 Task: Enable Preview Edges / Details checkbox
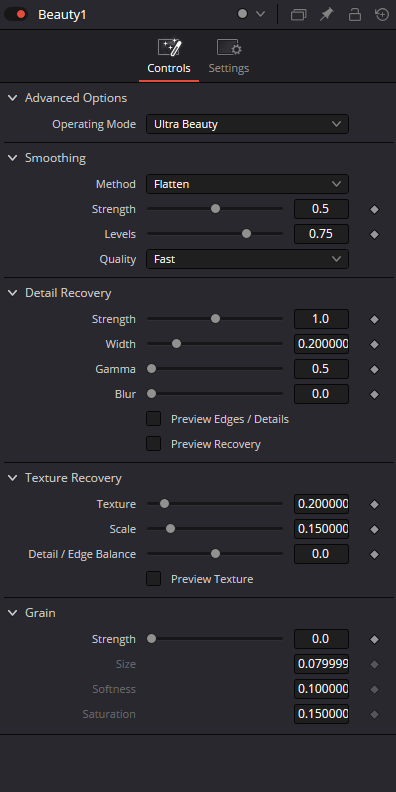(x=154, y=419)
